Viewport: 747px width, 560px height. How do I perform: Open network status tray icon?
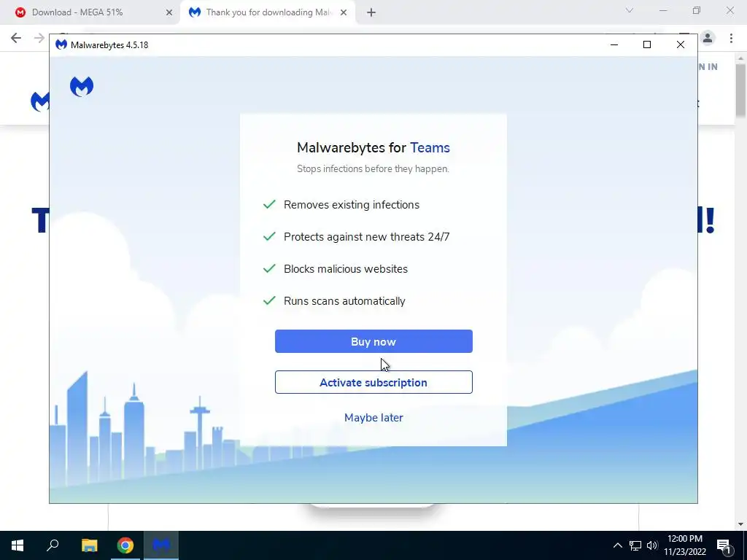(x=635, y=545)
